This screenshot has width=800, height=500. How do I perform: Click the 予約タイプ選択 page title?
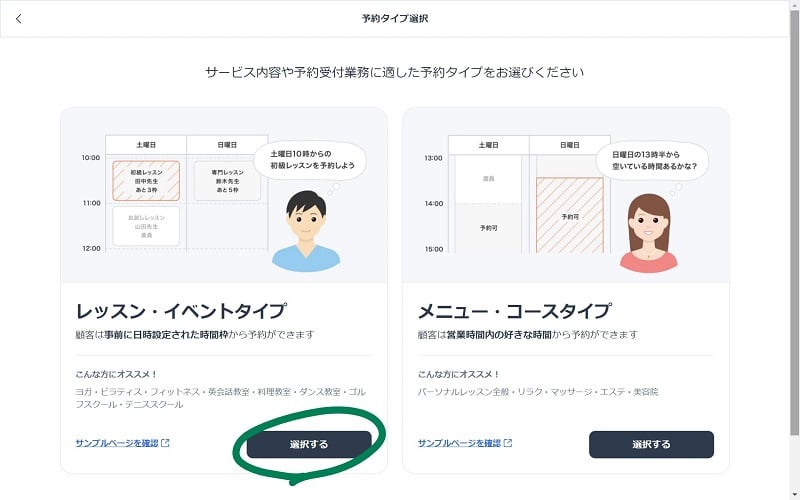pyautogui.click(x=395, y=19)
